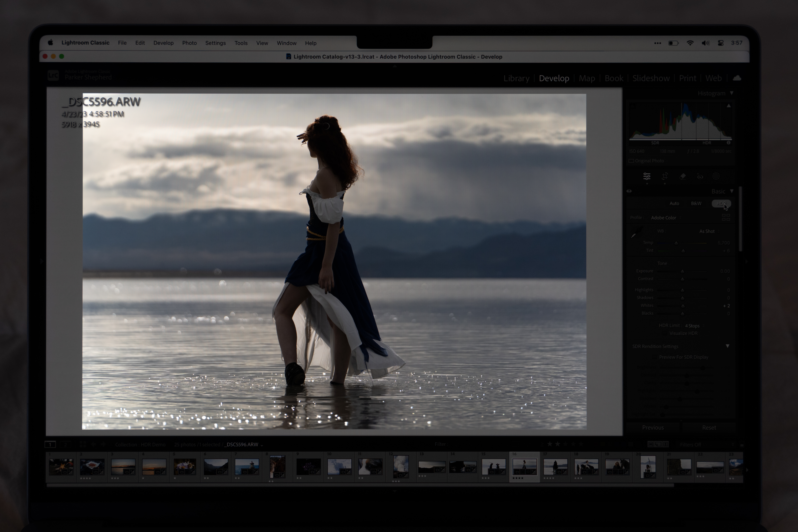Select the Edit sliders tool icon

pyautogui.click(x=647, y=176)
